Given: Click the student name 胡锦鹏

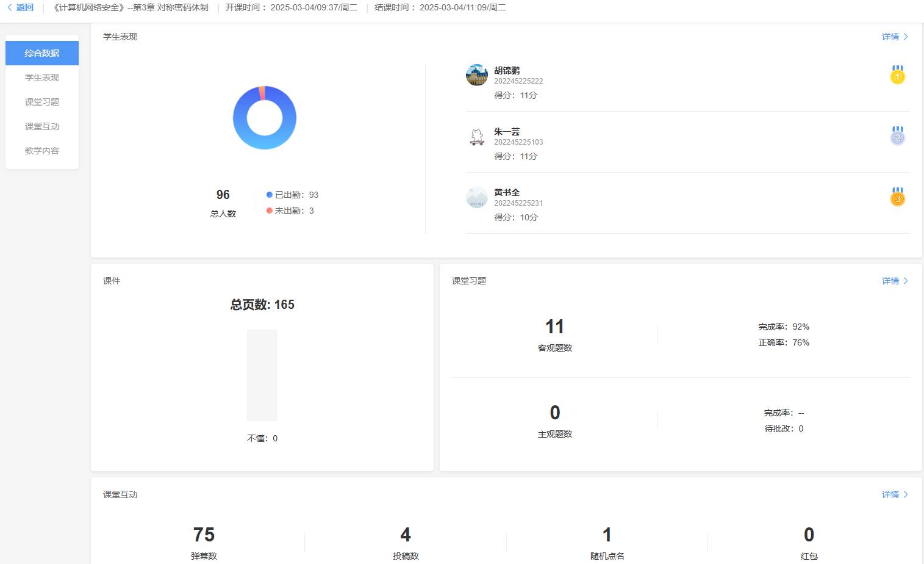Looking at the screenshot, I should 507,70.
